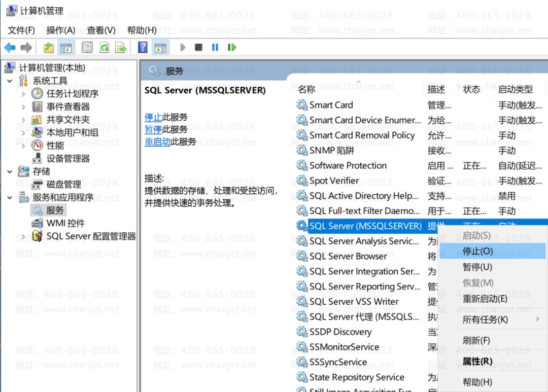Collapse the 系统工具 tree node
Viewport: 548px width, 392px height.
pos(10,81)
